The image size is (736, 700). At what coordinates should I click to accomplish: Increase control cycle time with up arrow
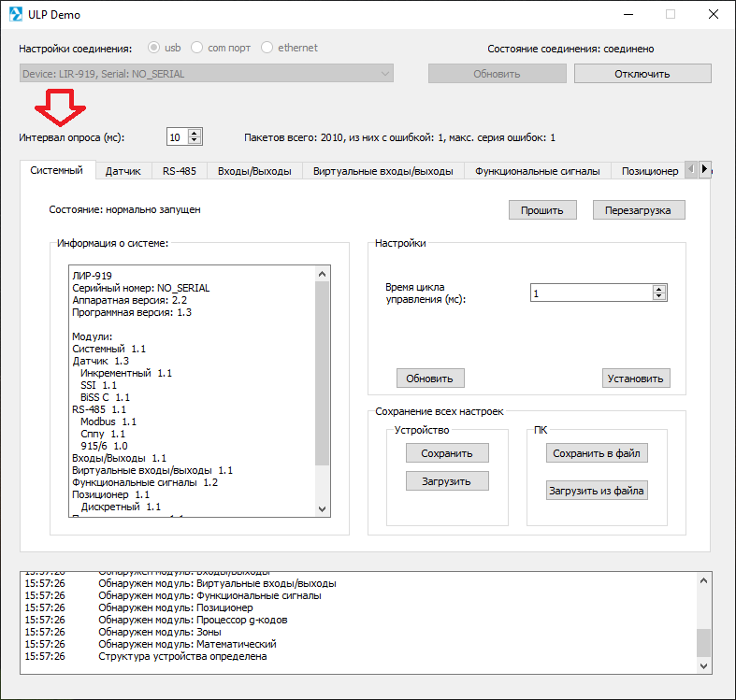(659, 289)
